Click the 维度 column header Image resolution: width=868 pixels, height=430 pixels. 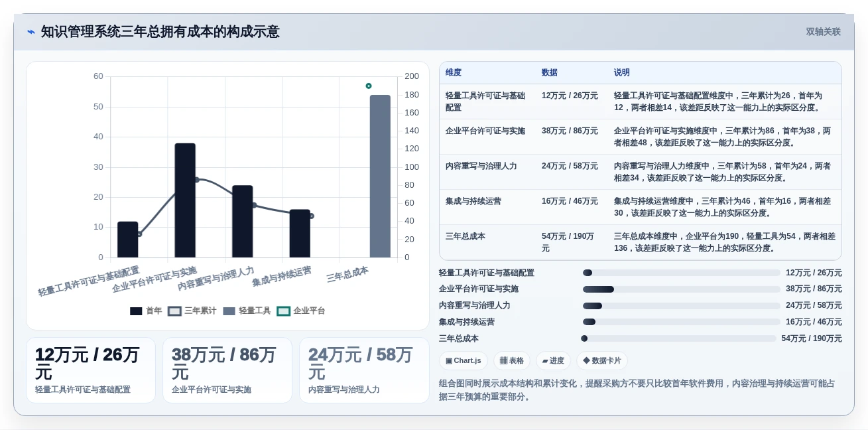tap(454, 72)
